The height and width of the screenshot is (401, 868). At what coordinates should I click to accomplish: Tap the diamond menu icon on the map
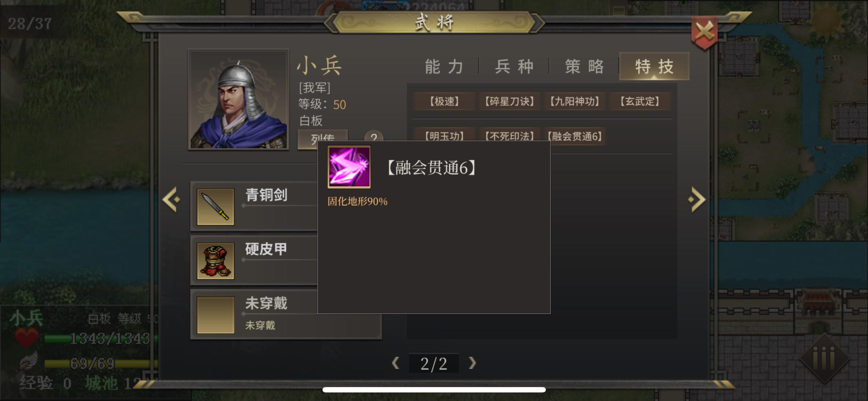click(x=824, y=358)
